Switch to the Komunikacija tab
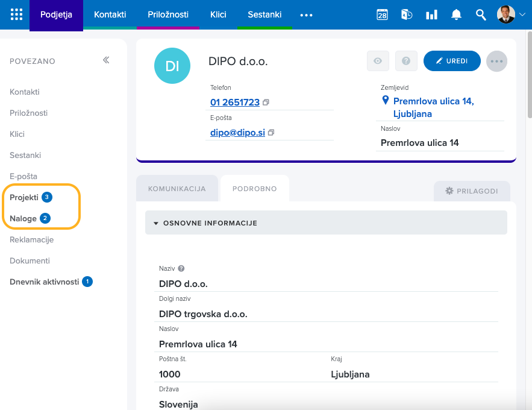 177,189
